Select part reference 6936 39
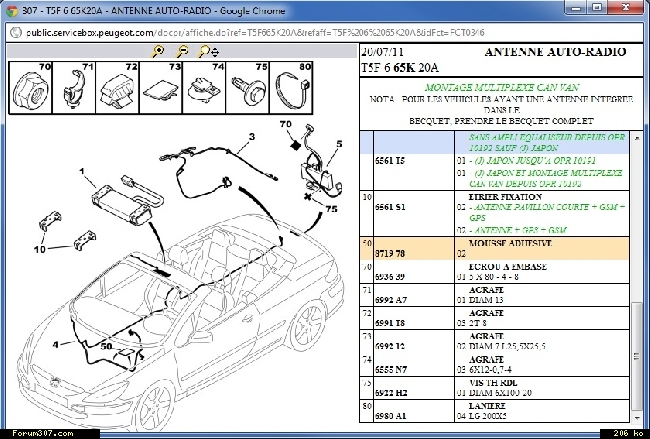650x439 pixels. (x=390, y=277)
